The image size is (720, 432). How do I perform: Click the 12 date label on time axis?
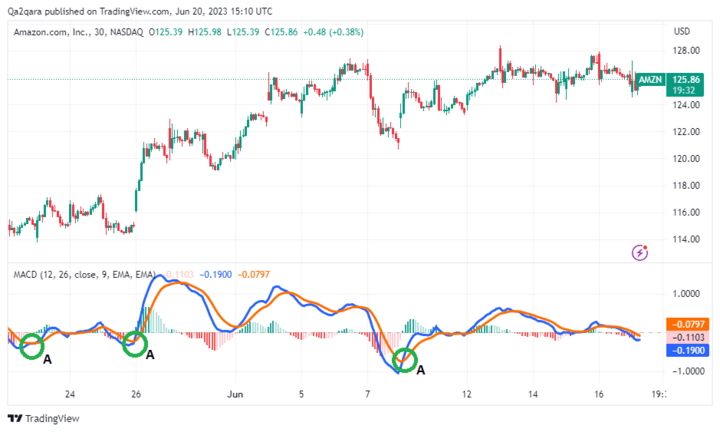click(467, 394)
